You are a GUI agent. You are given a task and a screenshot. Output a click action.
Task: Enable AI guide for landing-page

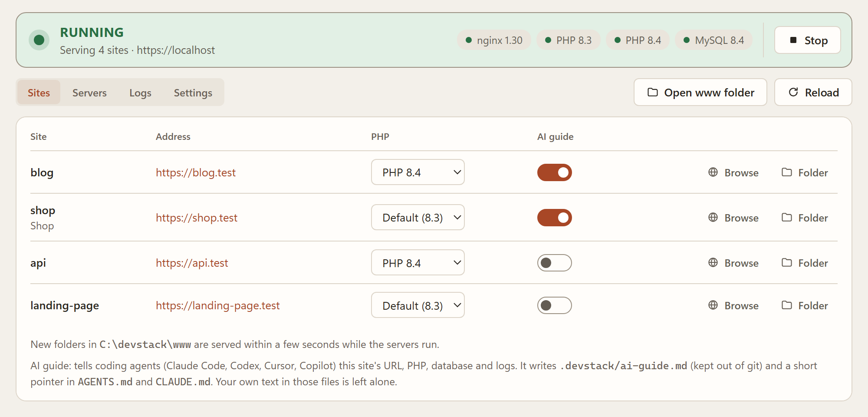[x=554, y=305]
